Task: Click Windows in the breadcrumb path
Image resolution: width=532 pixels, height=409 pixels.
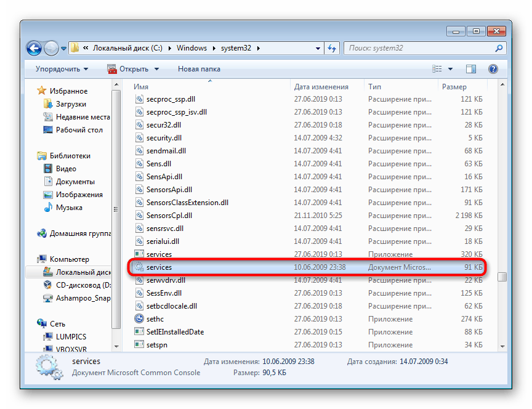Action: (x=191, y=48)
